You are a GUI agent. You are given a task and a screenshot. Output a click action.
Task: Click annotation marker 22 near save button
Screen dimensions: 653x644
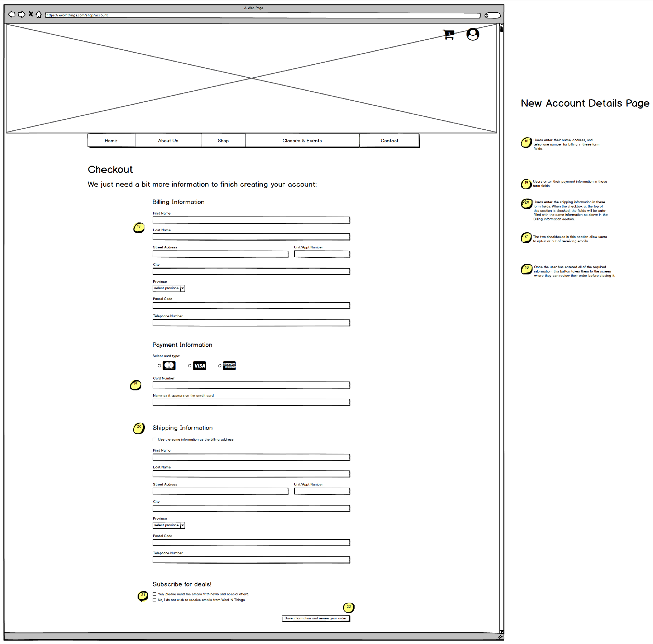(348, 607)
